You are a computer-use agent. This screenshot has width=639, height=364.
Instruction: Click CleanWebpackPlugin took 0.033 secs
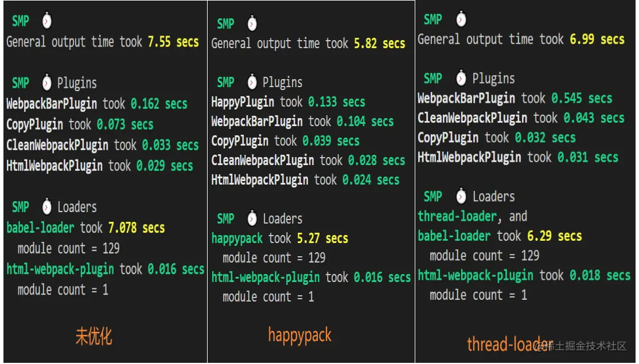tap(102, 145)
